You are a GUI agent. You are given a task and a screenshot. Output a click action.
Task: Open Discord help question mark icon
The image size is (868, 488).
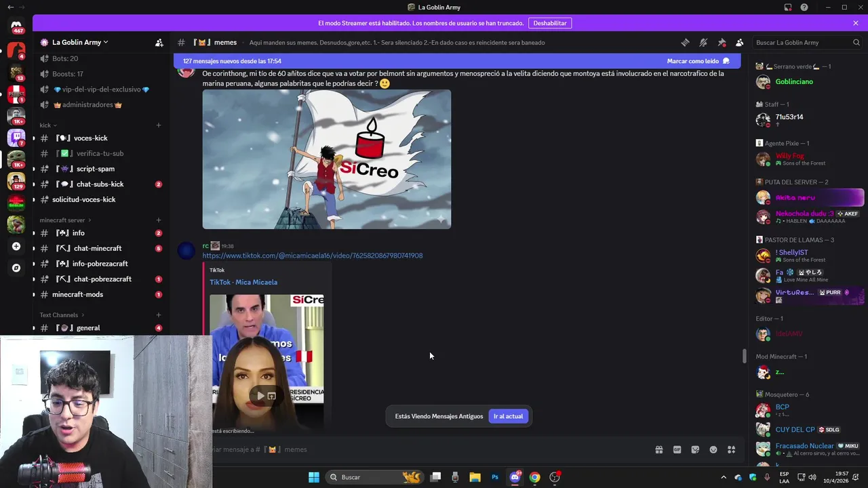804,7
